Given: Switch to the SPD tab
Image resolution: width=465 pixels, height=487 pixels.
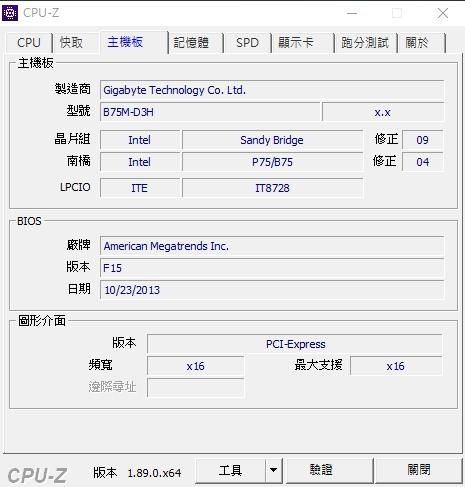Looking at the screenshot, I should click(x=247, y=43).
